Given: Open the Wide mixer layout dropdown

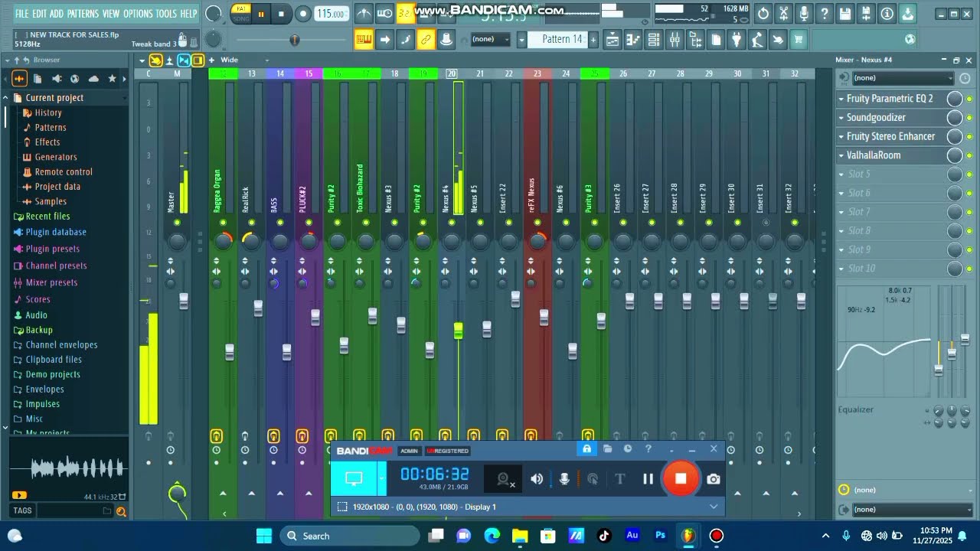Looking at the screenshot, I should tap(243, 60).
